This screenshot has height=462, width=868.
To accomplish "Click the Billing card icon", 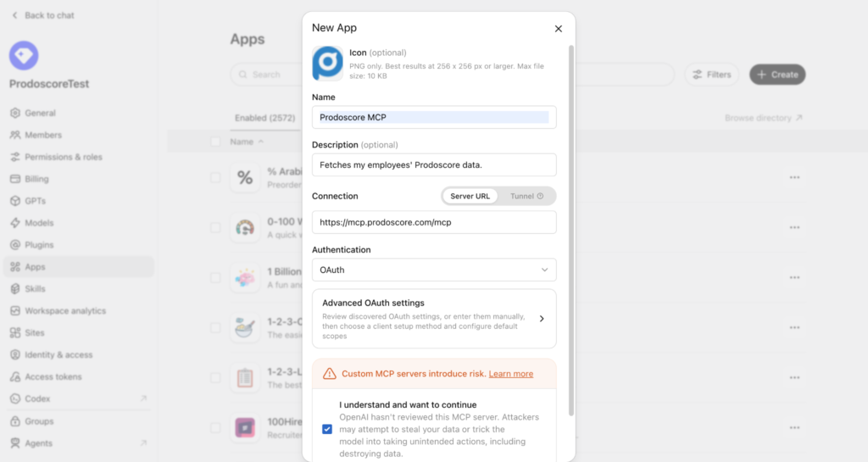I will pyautogui.click(x=15, y=179).
